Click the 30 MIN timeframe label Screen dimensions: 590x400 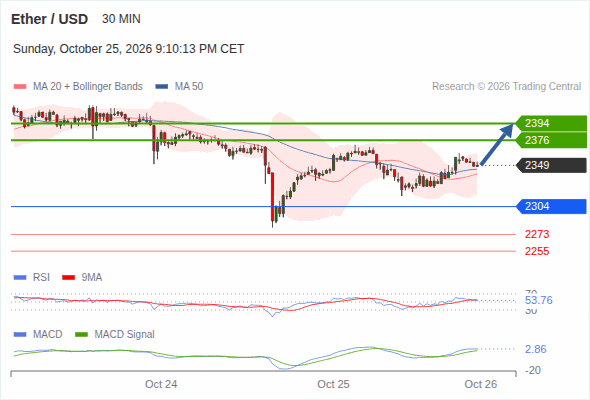[x=121, y=19]
